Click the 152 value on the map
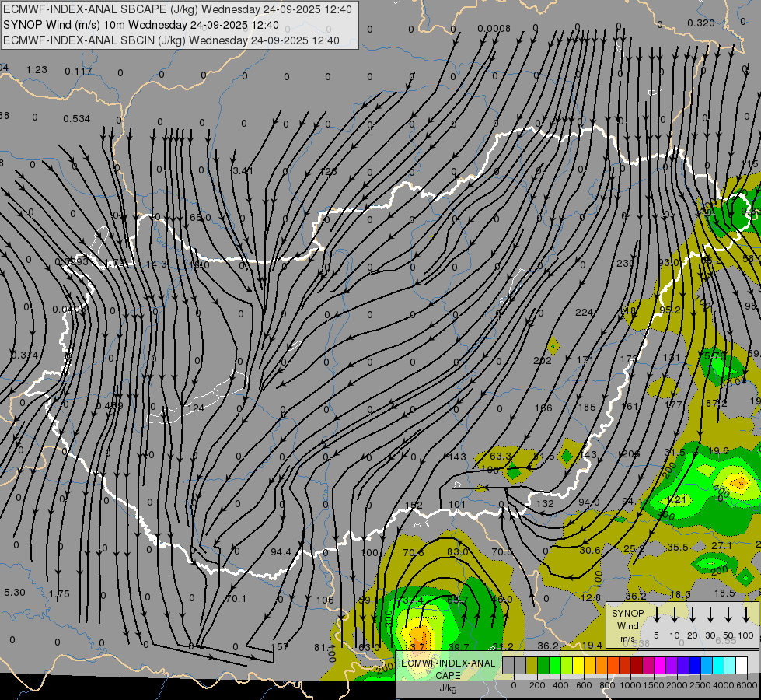Screen dimensions: 761x700 (x=414, y=506)
